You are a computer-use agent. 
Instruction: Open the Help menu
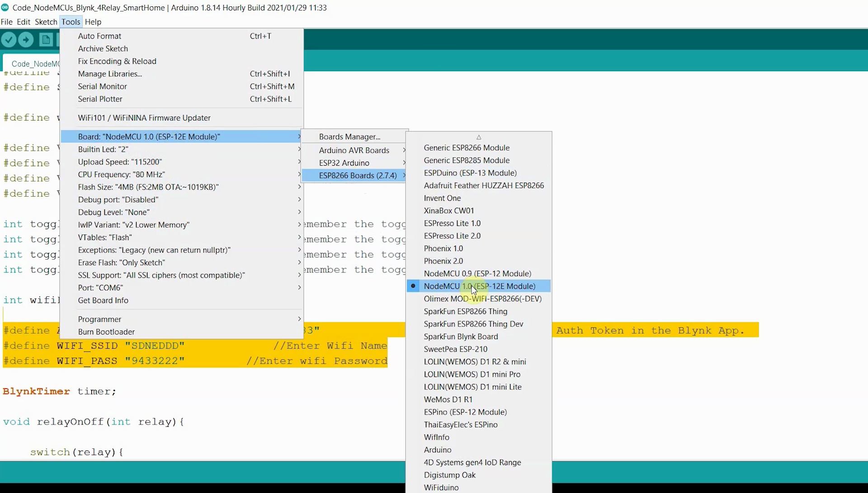(93, 22)
